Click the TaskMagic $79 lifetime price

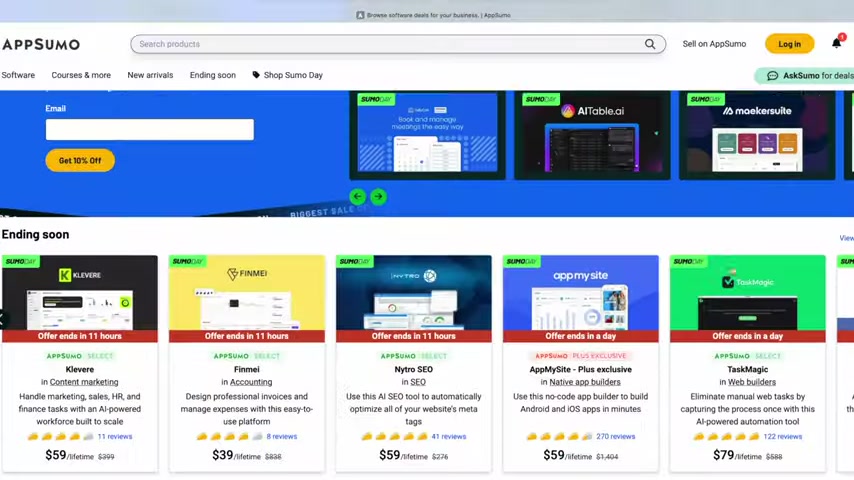(737, 455)
